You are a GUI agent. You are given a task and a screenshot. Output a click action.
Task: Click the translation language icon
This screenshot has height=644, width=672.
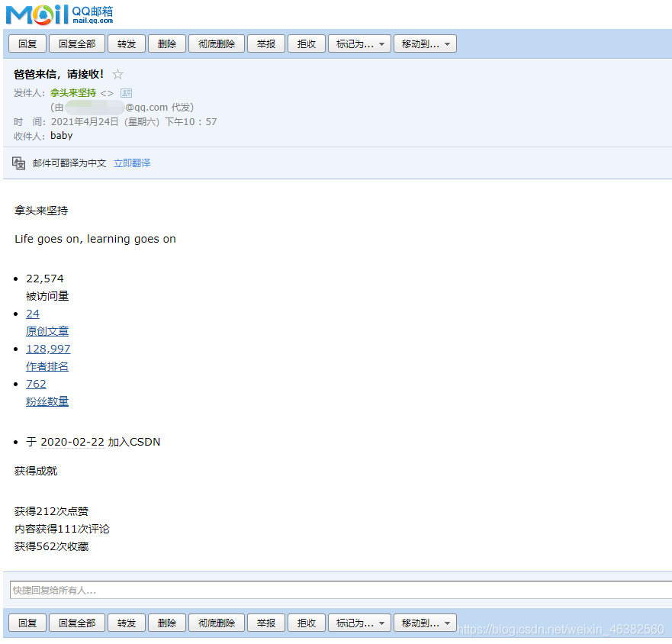pos(18,163)
